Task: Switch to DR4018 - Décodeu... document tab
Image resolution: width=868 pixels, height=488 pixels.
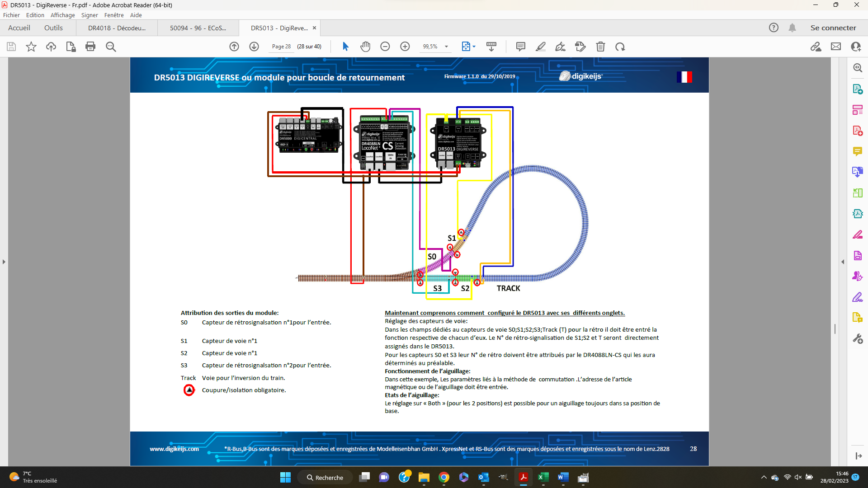Action: coord(117,28)
